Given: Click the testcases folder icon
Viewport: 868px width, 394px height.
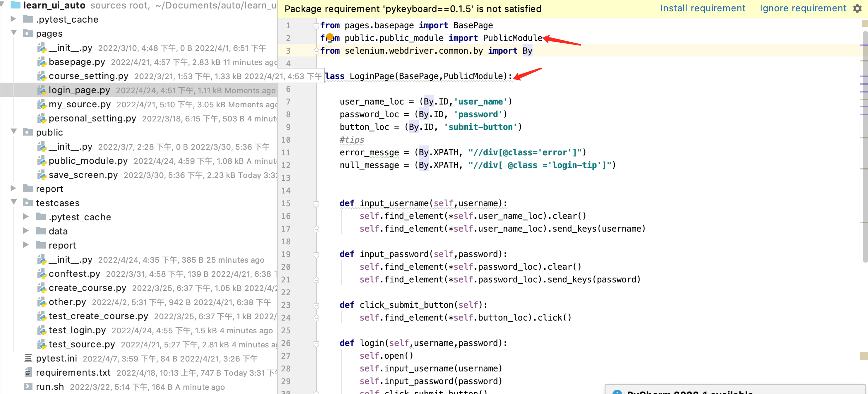Looking at the screenshot, I should (x=28, y=203).
